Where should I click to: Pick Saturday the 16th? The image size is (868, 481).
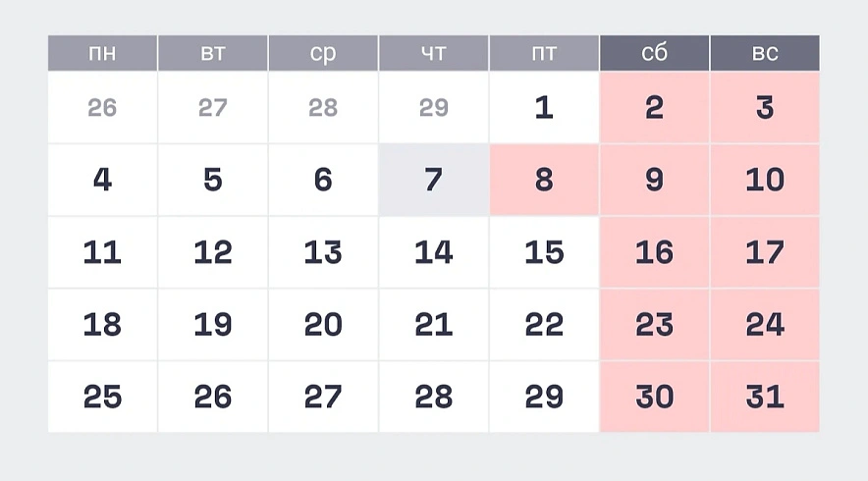tap(654, 252)
